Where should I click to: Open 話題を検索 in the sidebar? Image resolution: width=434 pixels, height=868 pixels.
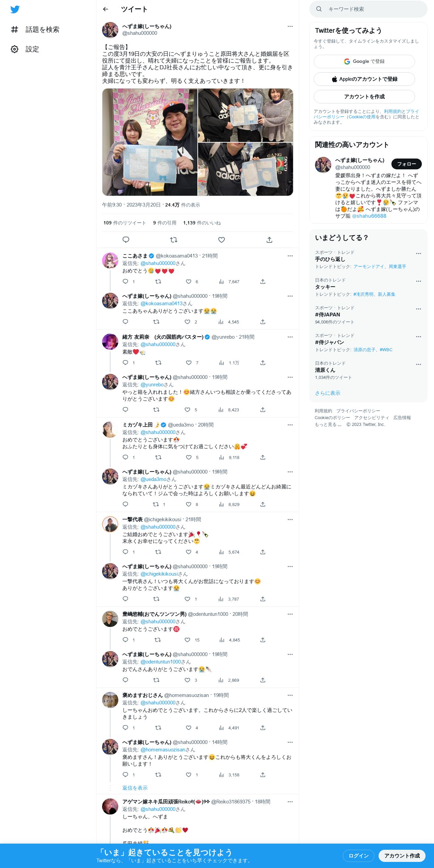[x=35, y=29]
